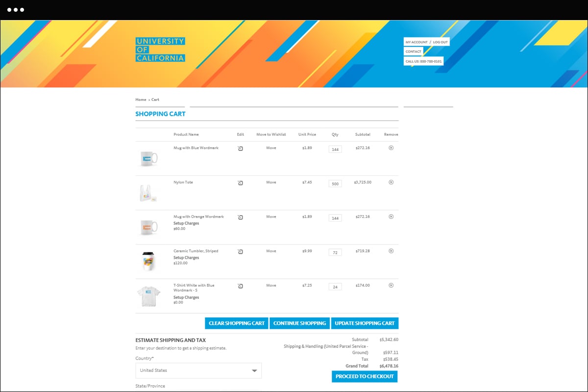The height and width of the screenshot is (392, 588).
Task: Click quantity field for Nylon Tote
Action: pos(335,184)
